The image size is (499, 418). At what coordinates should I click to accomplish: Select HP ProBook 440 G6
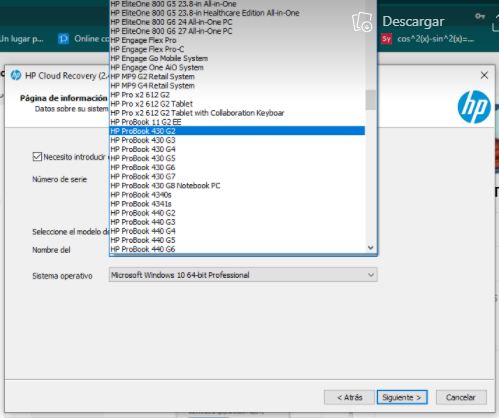[237, 249]
